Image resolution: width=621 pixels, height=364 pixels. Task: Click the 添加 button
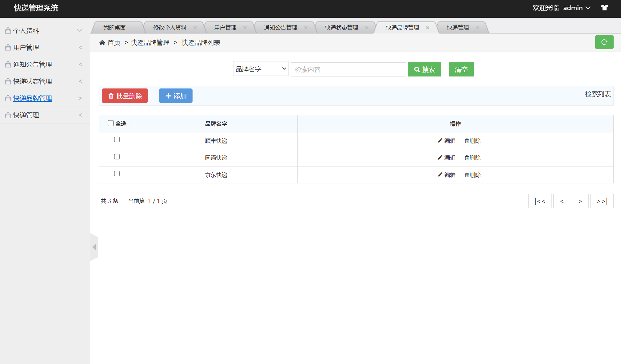click(x=175, y=96)
